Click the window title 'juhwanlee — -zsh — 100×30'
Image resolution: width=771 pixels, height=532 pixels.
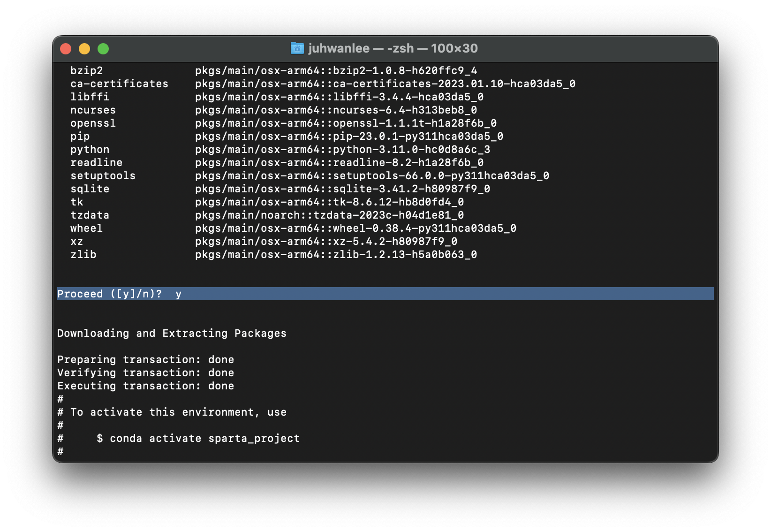click(393, 48)
